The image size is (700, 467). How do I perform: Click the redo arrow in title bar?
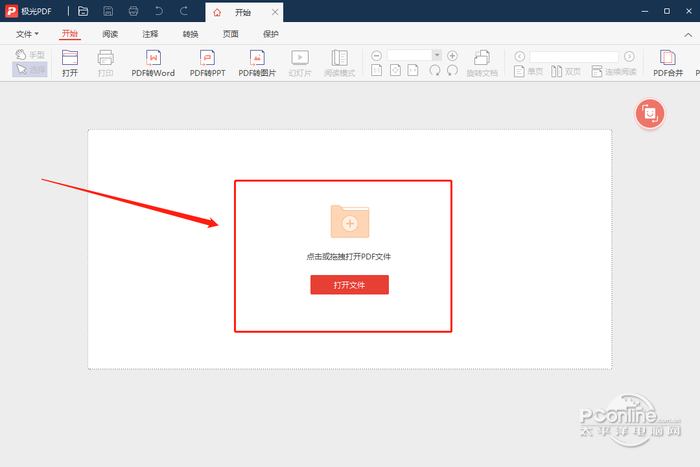(x=183, y=11)
